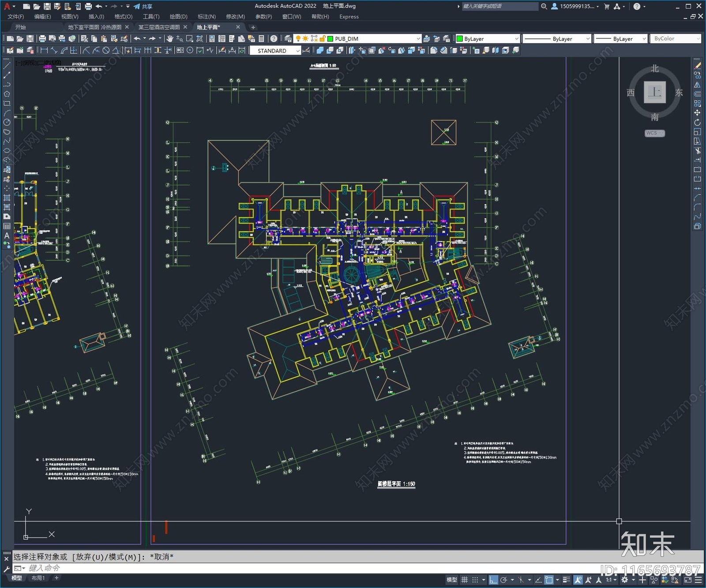Toggle Ortho mode in status bar
The image size is (706, 588).
[x=493, y=580]
